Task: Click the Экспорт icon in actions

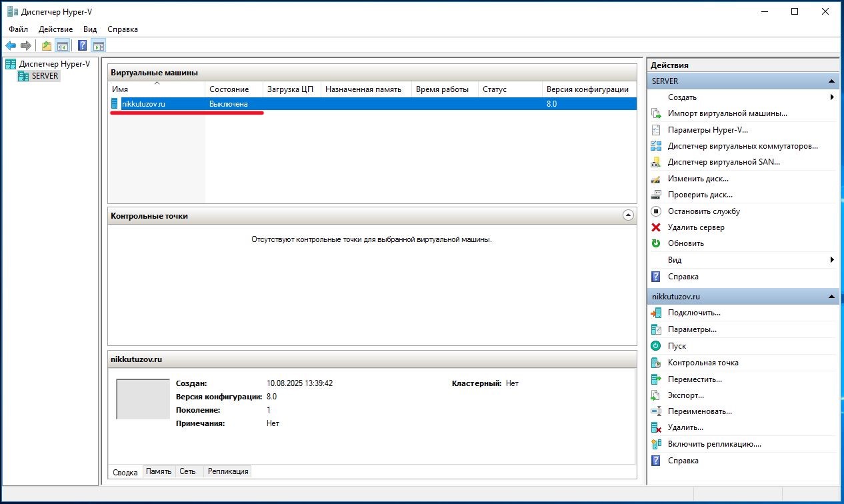Action: (656, 395)
